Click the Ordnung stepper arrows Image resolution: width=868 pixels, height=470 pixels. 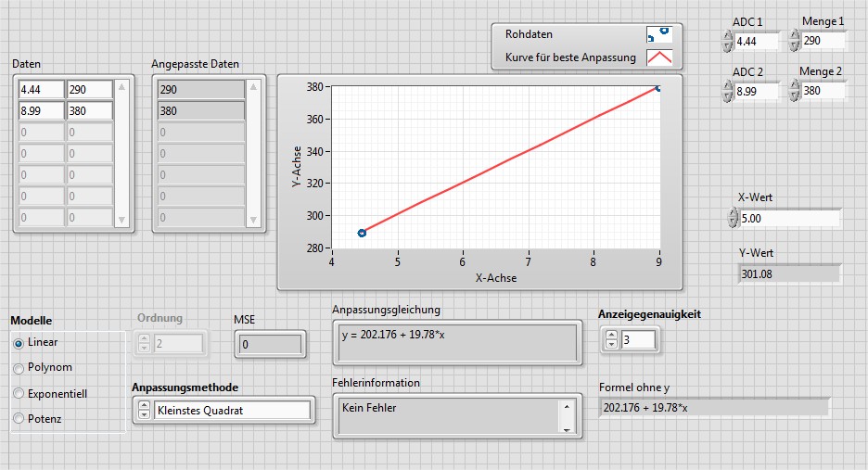(144, 343)
